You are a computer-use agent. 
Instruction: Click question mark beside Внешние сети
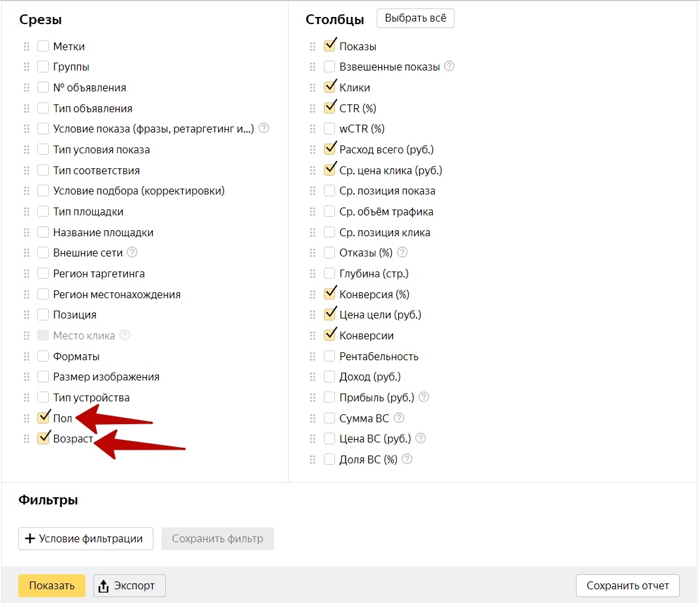coord(133,253)
